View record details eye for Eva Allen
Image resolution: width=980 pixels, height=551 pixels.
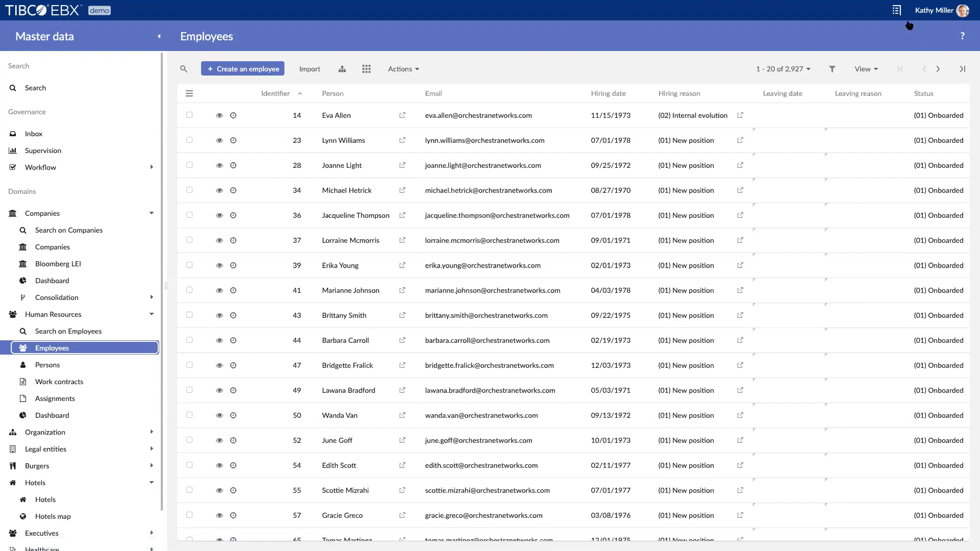click(219, 115)
